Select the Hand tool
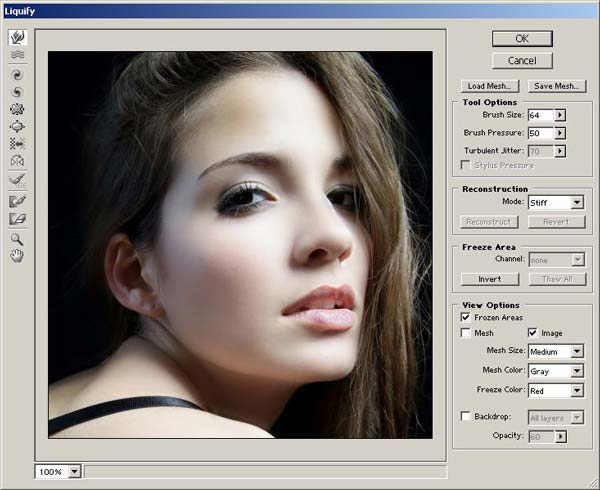The width and height of the screenshot is (600, 490). tap(17, 256)
